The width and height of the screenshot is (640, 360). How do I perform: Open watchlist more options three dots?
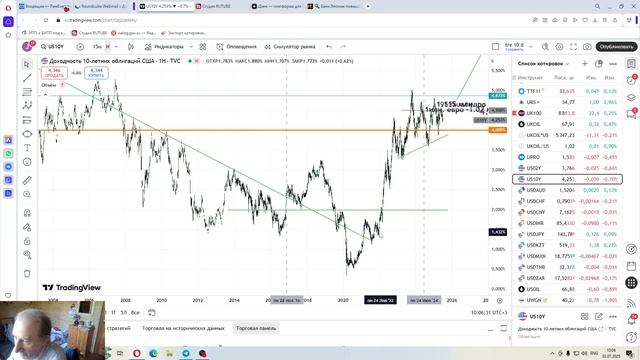coord(613,64)
